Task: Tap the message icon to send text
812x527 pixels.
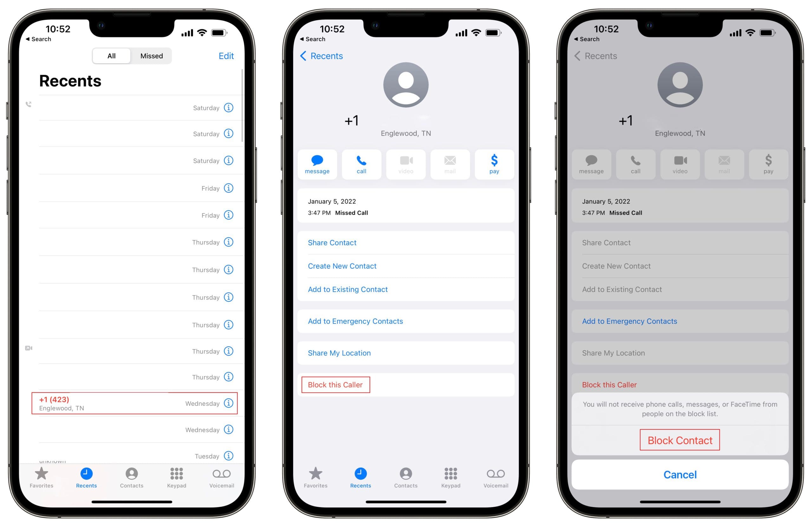Action: (317, 163)
